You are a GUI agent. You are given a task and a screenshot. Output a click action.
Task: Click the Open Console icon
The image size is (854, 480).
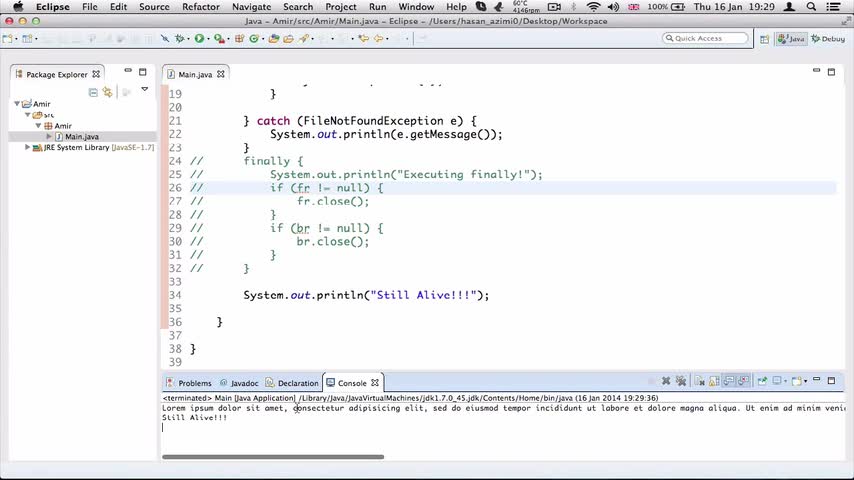click(x=796, y=381)
